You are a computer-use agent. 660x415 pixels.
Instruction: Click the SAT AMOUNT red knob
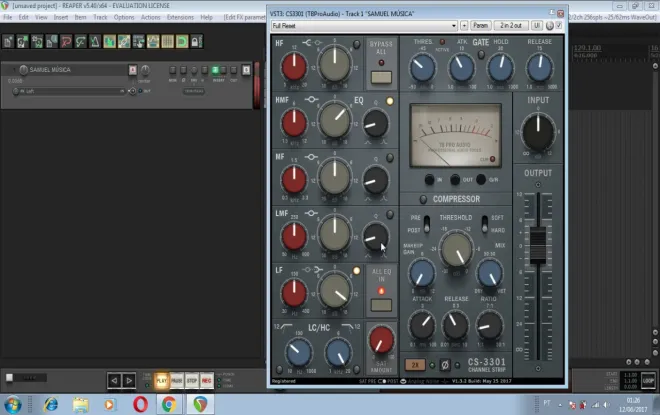(x=381, y=339)
